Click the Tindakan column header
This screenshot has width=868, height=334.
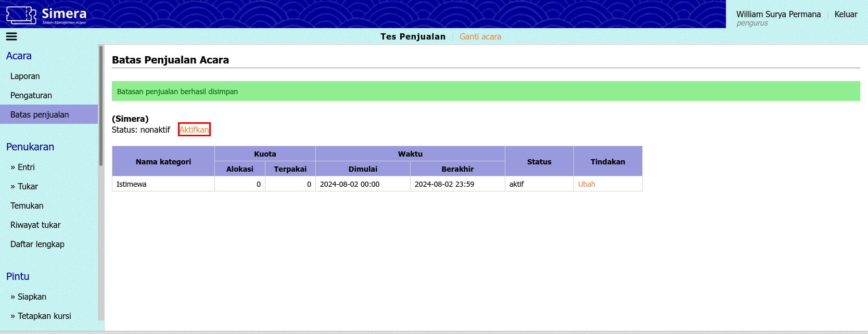coord(608,161)
